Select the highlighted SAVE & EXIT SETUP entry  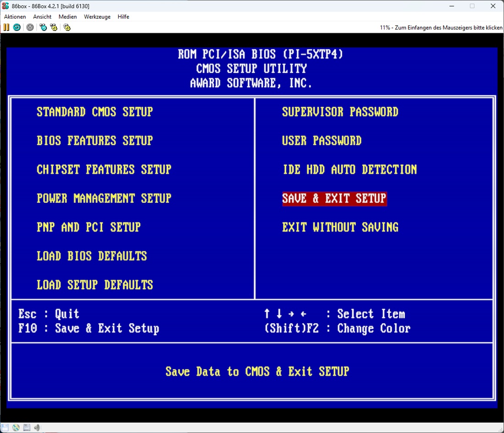point(334,199)
